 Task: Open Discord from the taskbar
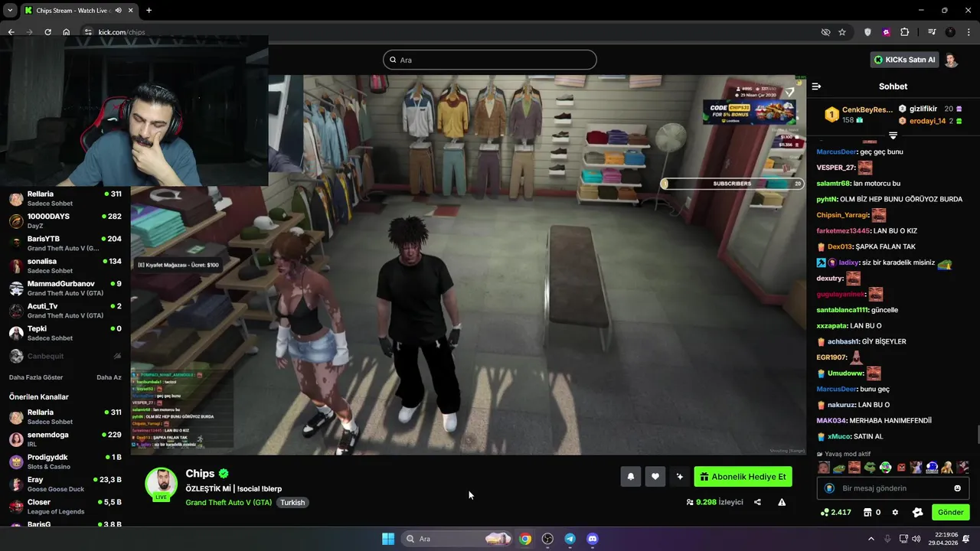coord(592,539)
